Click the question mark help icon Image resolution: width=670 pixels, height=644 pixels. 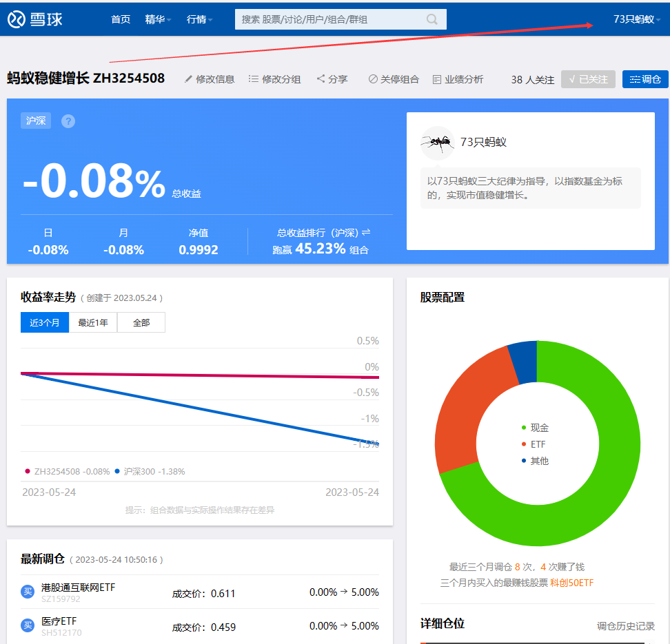tap(68, 121)
